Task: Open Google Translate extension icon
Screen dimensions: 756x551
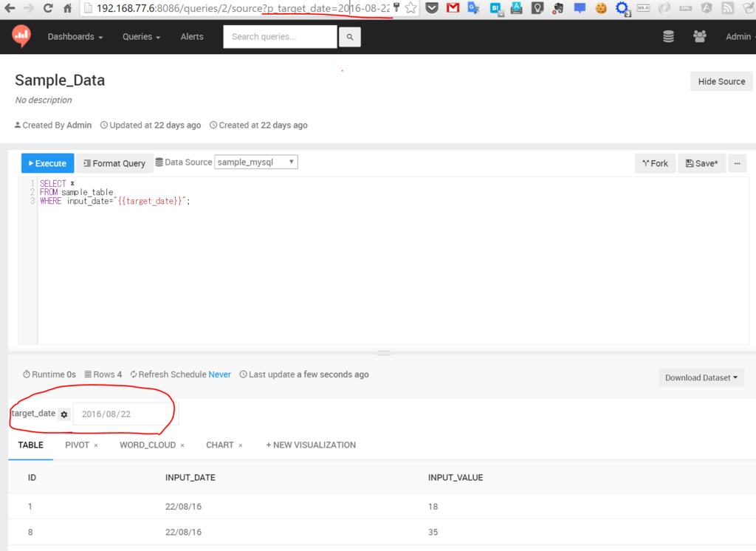Action: (x=473, y=7)
